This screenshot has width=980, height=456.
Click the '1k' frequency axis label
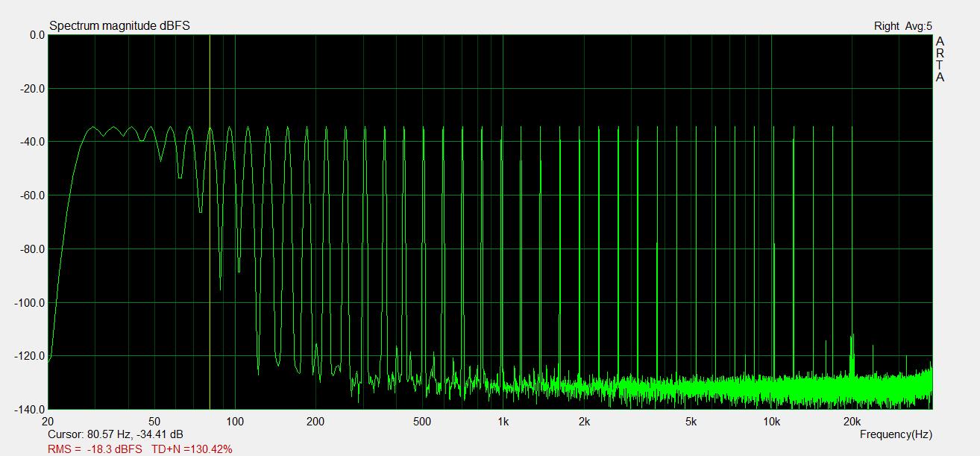(503, 421)
